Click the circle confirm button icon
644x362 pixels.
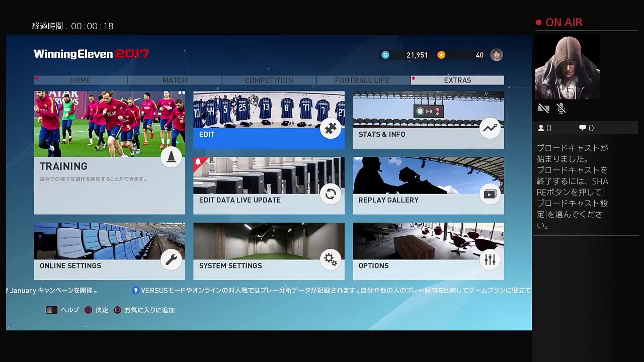(x=88, y=310)
